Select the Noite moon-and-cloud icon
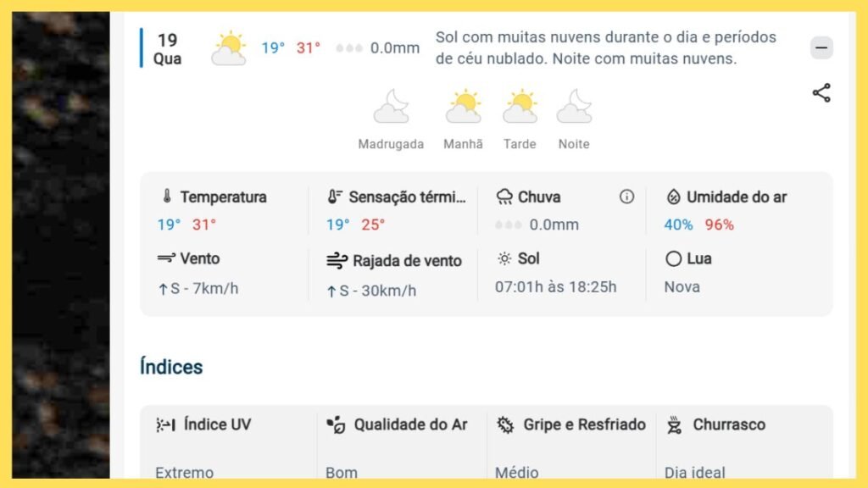The width and height of the screenshot is (868, 488). 574,106
